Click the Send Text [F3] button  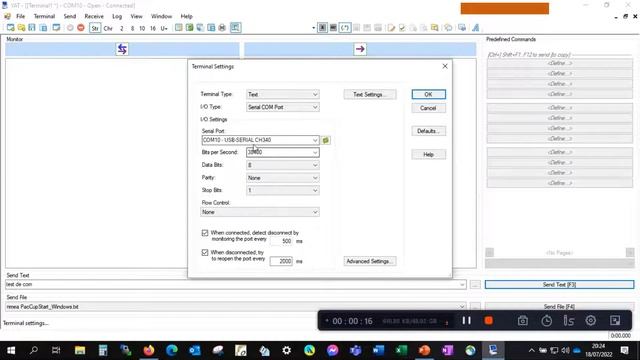click(x=559, y=284)
